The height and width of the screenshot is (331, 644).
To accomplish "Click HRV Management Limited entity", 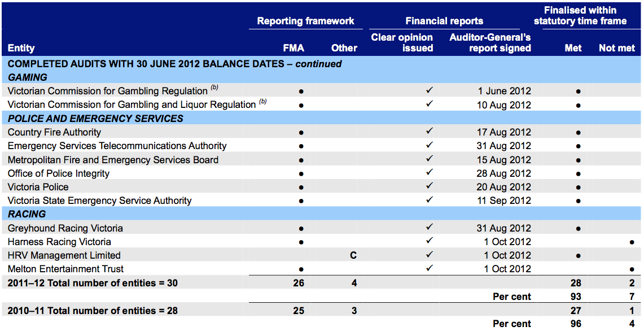I will (64, 255).
